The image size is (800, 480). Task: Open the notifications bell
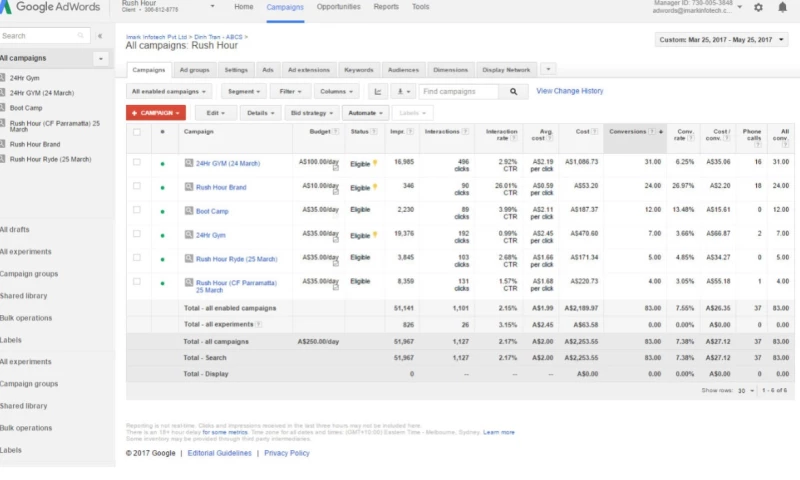(782, 7)
